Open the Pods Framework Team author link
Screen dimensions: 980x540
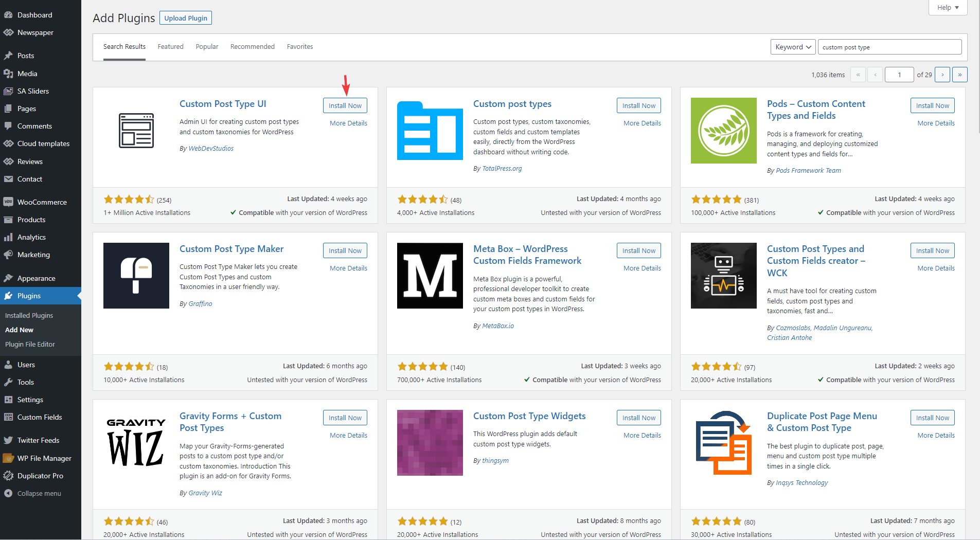808,170
